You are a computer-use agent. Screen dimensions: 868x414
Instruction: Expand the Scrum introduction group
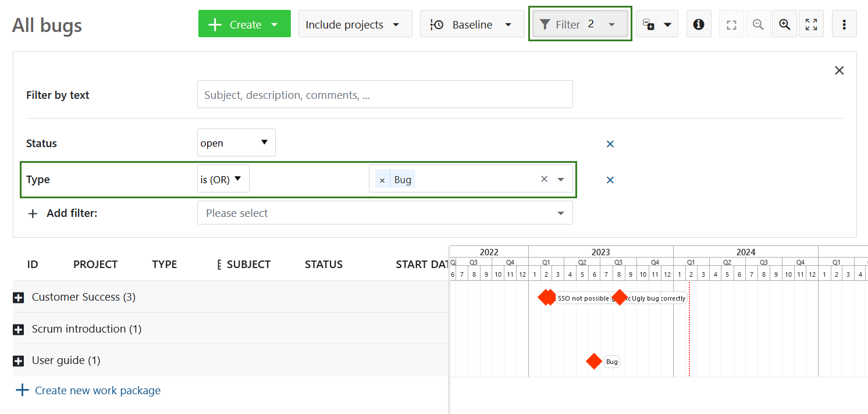(x=19, y=329)
